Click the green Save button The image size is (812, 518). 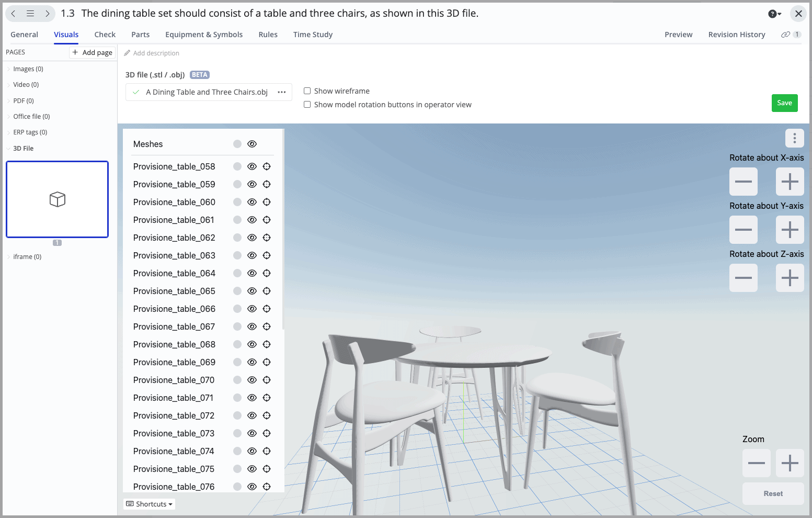(x=784, y=103)
